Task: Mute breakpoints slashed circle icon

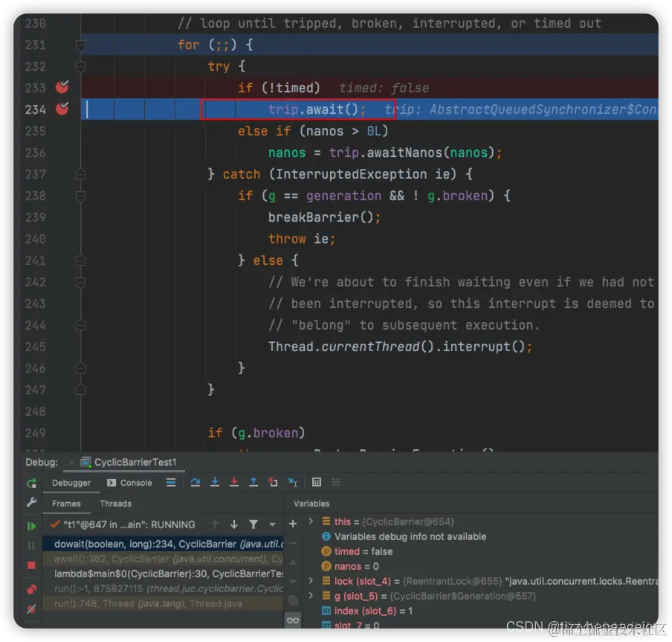Action: 31,609
